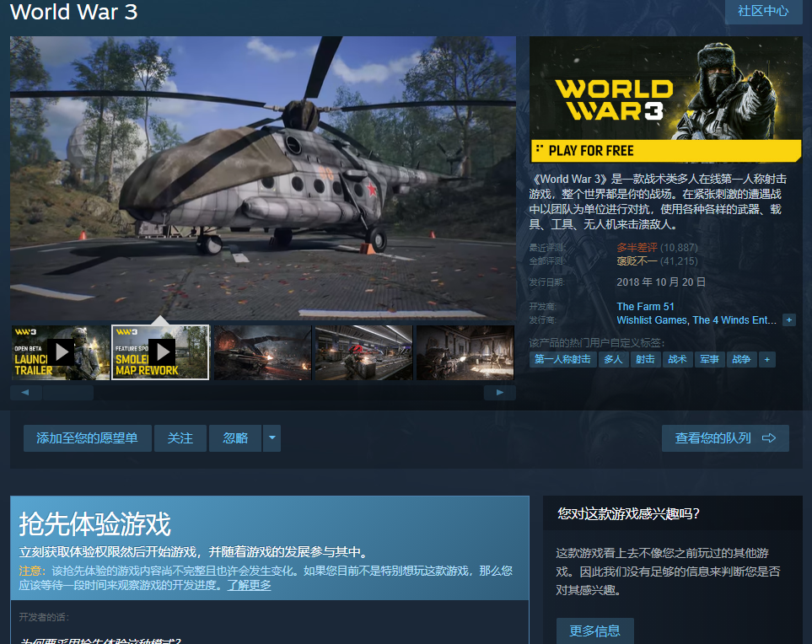Click the 褒贬不一 all reviews summary

point(637,261)
